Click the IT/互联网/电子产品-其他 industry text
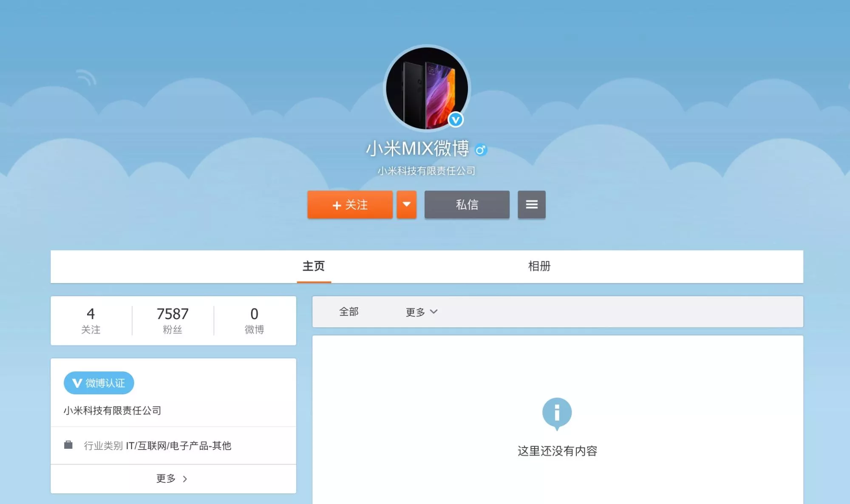Image resolution: width=850 pixels, height=504 pixels. [178, 445]
